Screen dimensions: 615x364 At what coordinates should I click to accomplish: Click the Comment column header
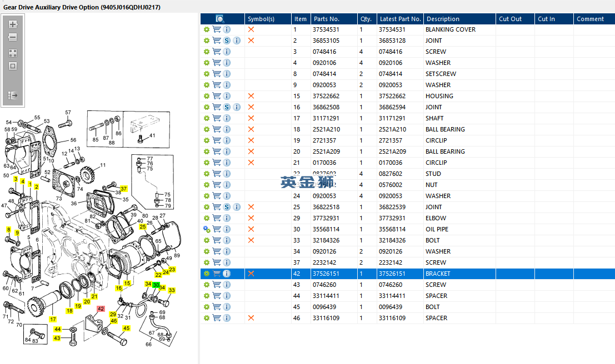coord(594,19)
